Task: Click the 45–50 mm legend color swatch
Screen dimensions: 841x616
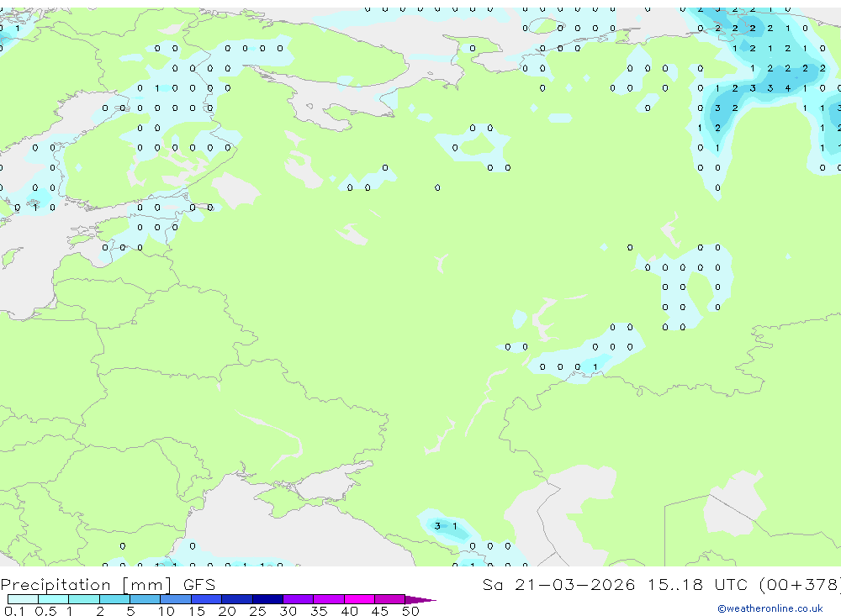Action: (x=390, y=599)
